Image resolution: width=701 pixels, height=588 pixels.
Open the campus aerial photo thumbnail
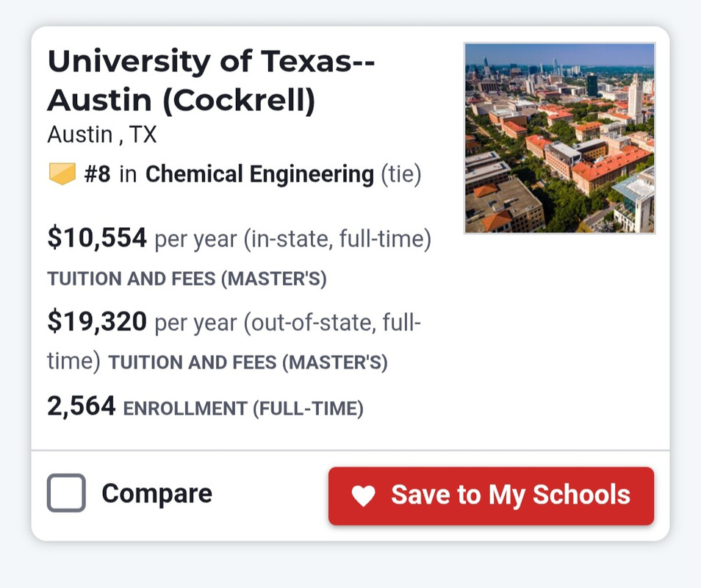(x=560, y=138)
